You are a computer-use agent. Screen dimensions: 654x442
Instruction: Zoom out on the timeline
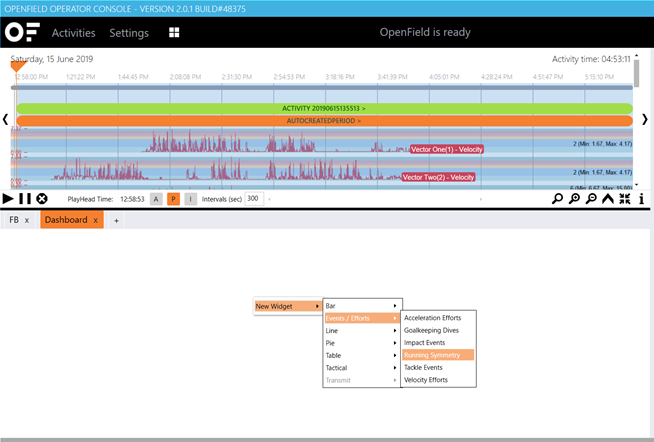coord(591,198)
